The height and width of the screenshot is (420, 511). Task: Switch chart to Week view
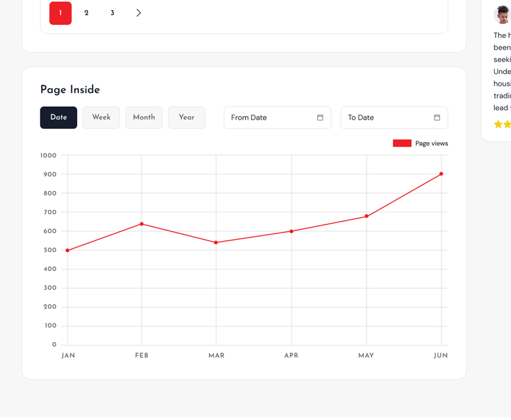[x=101, y=118]
